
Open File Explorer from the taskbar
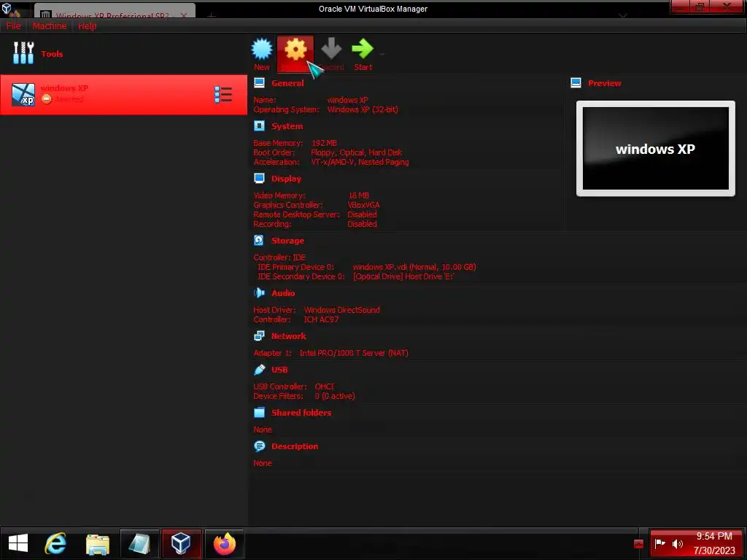(x=97, y=544)
